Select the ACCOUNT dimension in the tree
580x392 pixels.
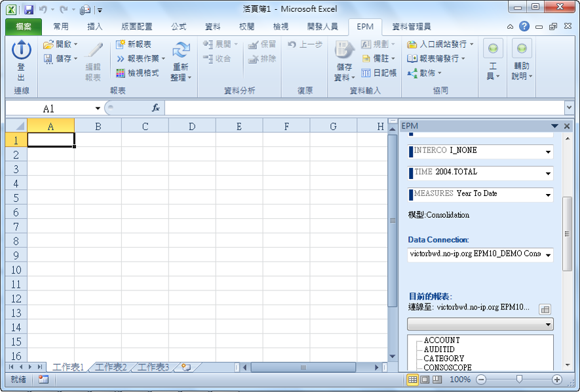point(442,340)
